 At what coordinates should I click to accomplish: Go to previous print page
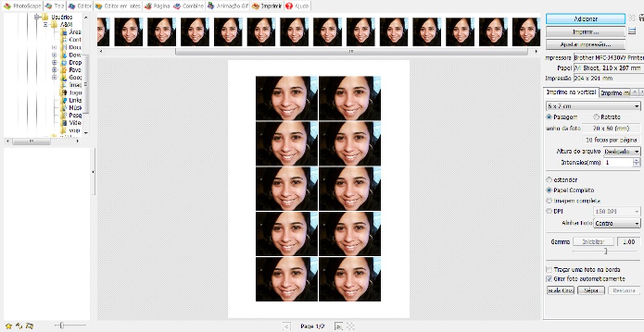[286, 326]
